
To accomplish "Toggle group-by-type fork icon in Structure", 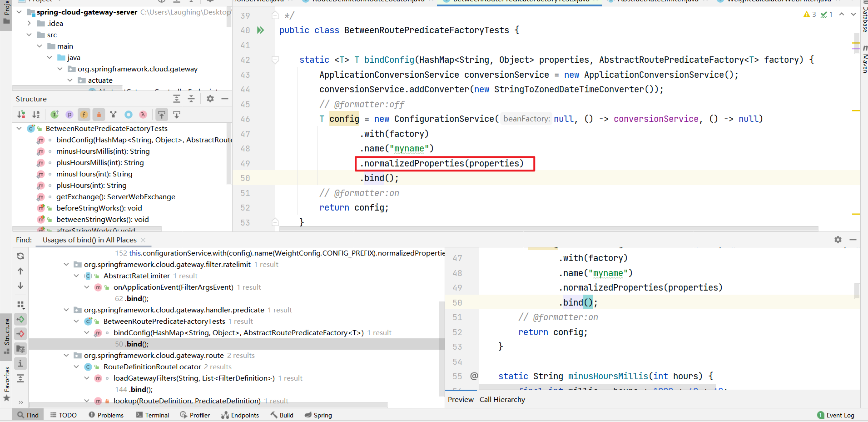I will point(114,115).
